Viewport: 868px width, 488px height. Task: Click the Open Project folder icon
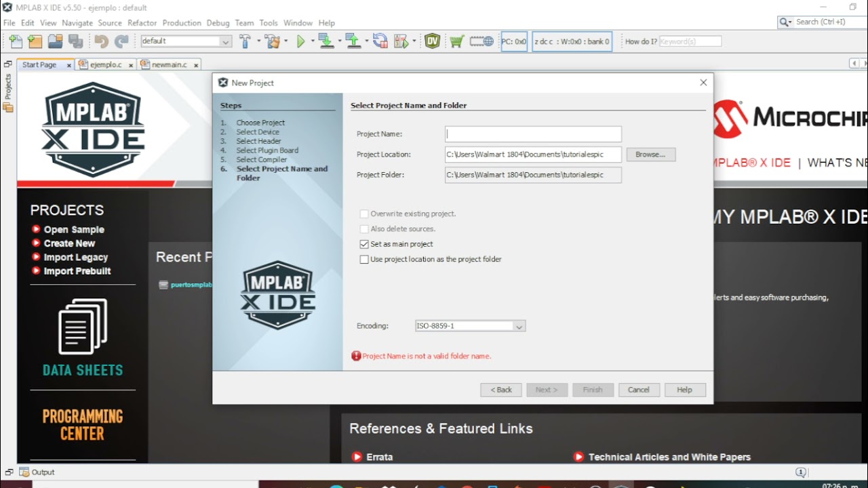(55, 41)
